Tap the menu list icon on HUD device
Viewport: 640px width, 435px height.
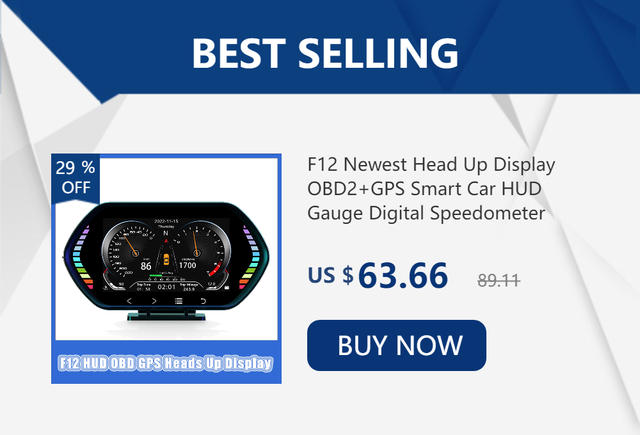click(x=178, y=301)
